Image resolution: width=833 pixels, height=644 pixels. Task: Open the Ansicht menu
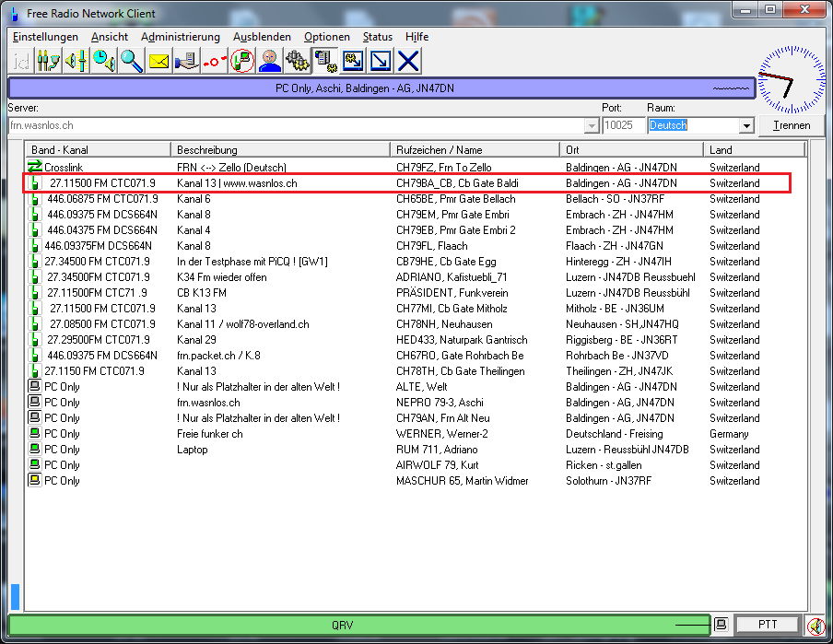110,37
